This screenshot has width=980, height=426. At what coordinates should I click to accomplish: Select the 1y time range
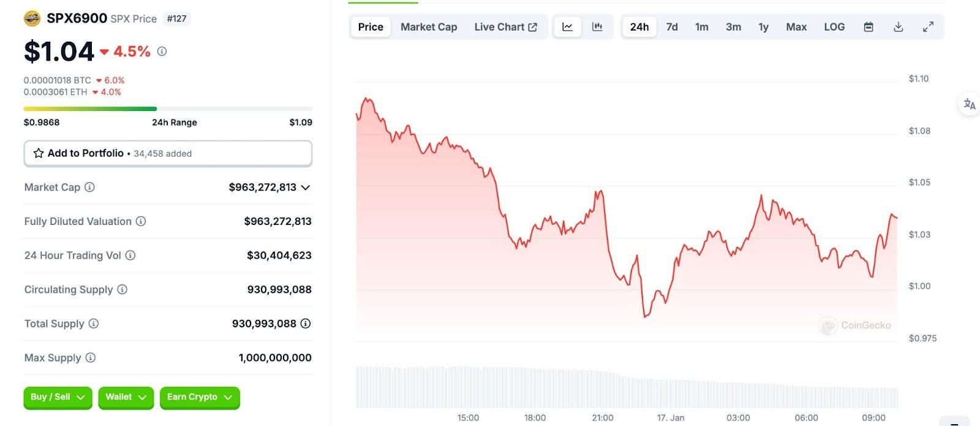(x=763, y=27)
